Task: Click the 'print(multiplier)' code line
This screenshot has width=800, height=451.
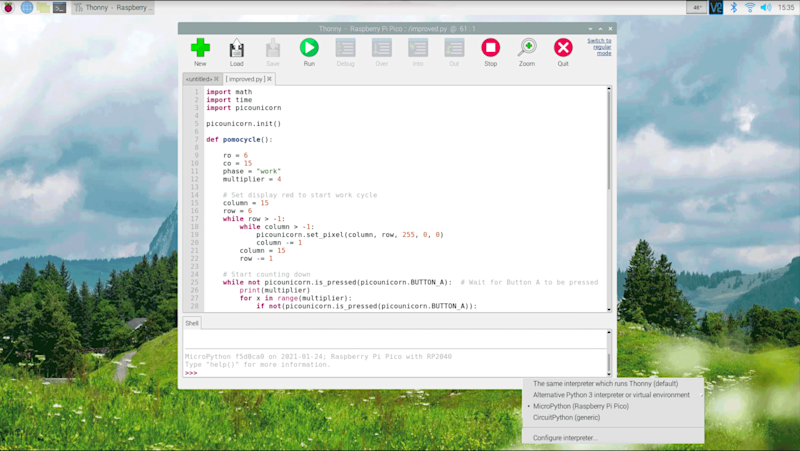Action: pyautogui.click(x=274, y=290)
